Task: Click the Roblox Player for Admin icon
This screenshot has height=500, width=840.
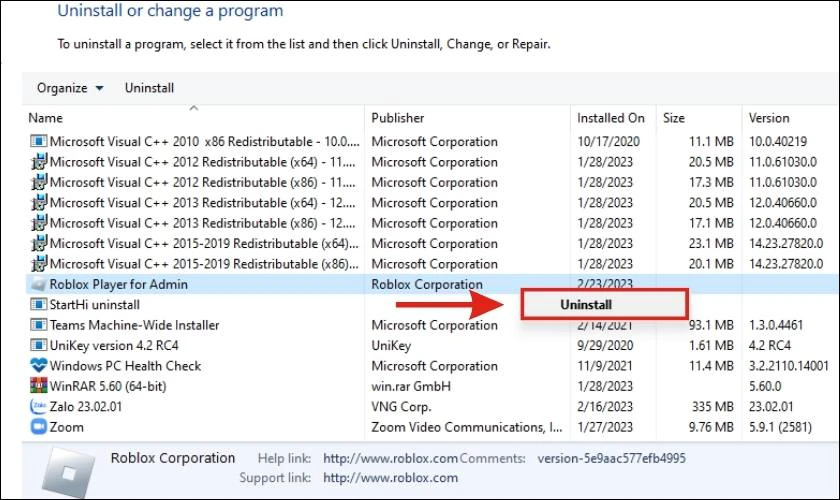Action: 39,284
